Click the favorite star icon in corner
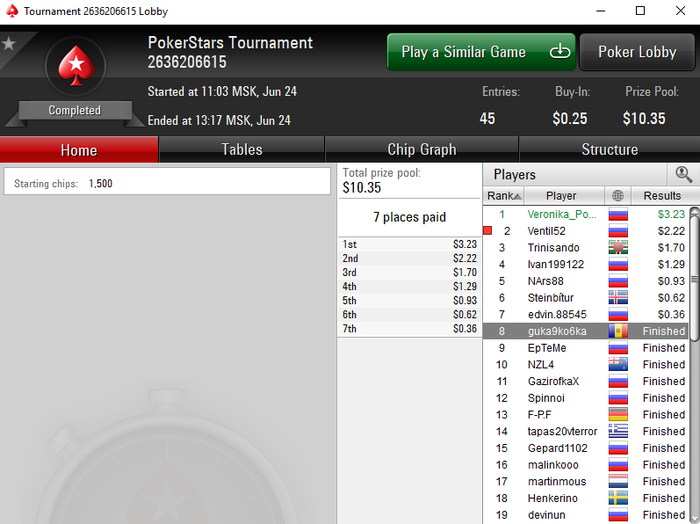This screenshot has width=700, height=524. pyautogui.click(x=9, y=44)
